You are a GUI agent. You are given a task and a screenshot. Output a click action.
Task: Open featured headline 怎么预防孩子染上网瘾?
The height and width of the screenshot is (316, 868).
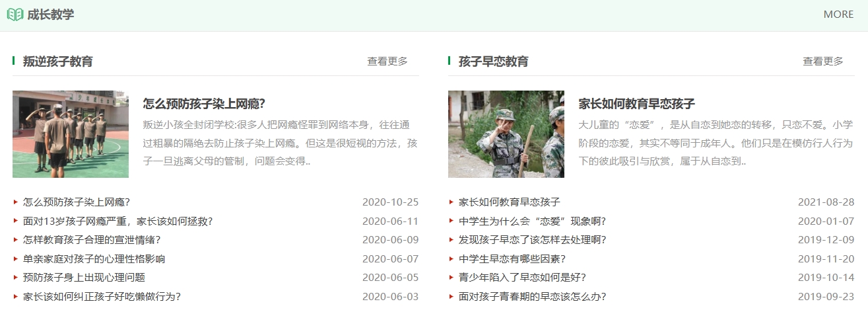click(x=204, y=104)
